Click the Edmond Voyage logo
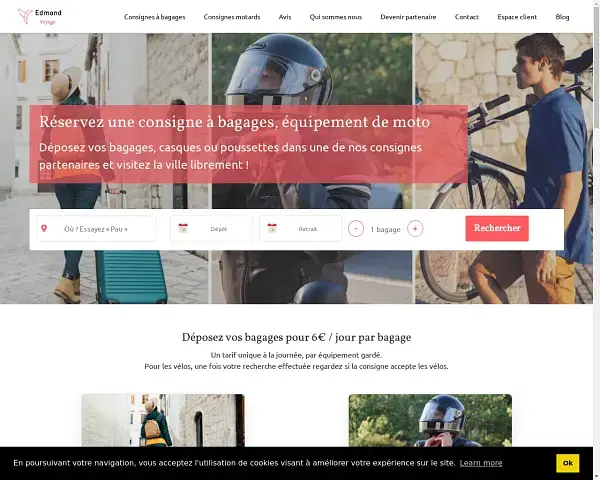Screen dimensions: 600x480 click(40, 16)
